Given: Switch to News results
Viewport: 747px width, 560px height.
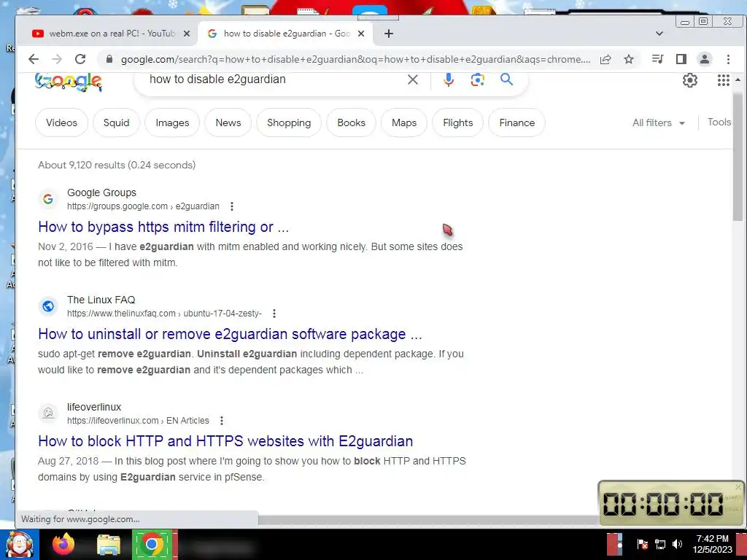Looking at the screenshot, I should (228, 122).
